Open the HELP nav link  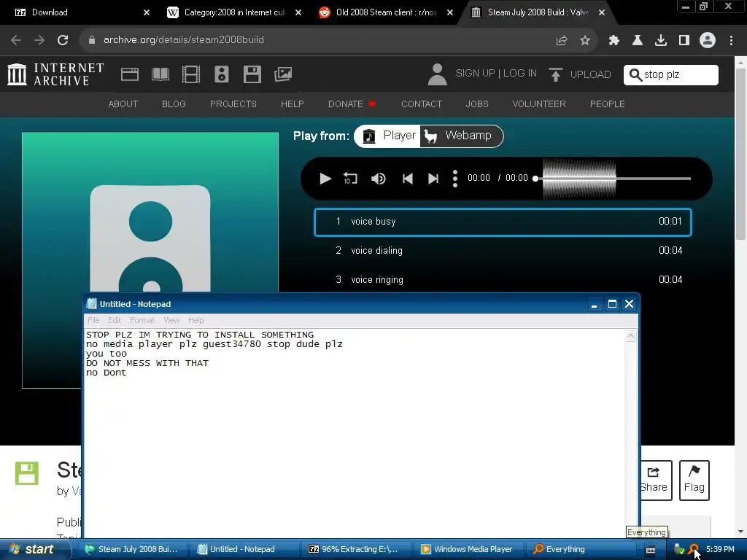292,104
